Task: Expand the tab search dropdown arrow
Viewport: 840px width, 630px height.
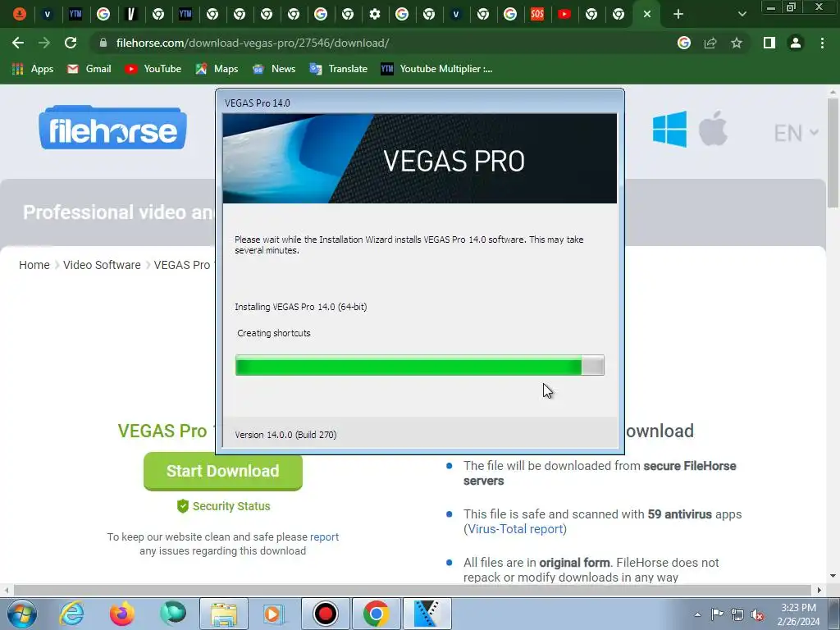Action: pyautogui.click(x=742, y=15)
